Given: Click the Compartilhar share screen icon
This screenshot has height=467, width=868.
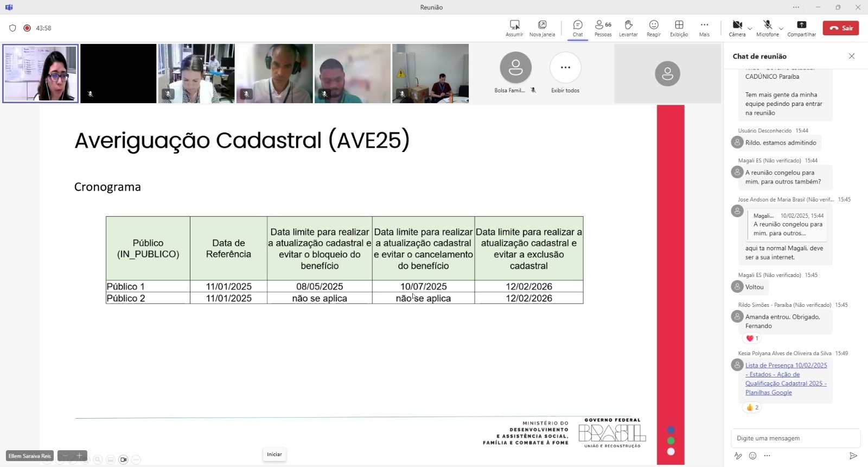Looking at the screenshot, I should pos(801,25).
